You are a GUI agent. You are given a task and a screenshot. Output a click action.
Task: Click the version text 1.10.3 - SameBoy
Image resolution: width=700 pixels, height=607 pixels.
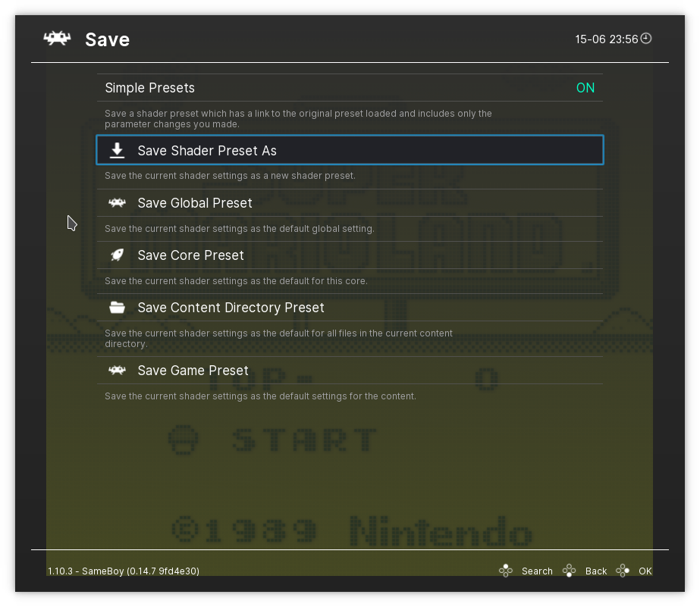(x=124, y=571)
